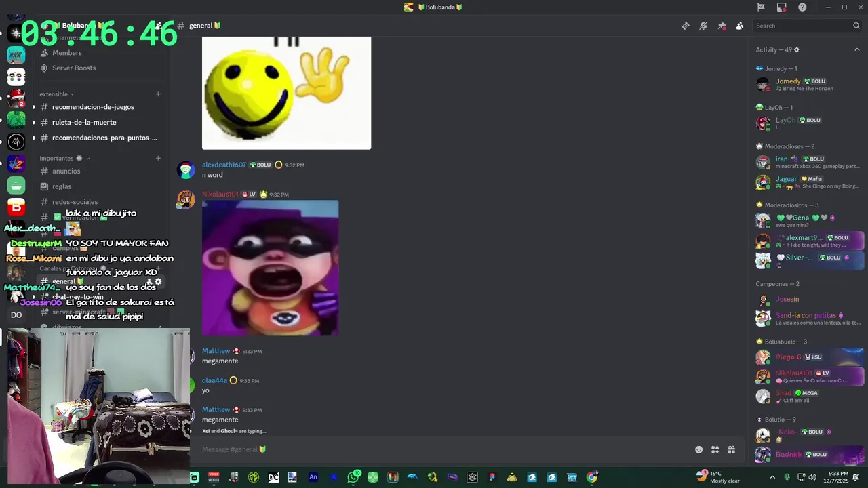Open the Threads icon in channel header
The width and height of the screenshot is (868, 488).
pos(686,26)
